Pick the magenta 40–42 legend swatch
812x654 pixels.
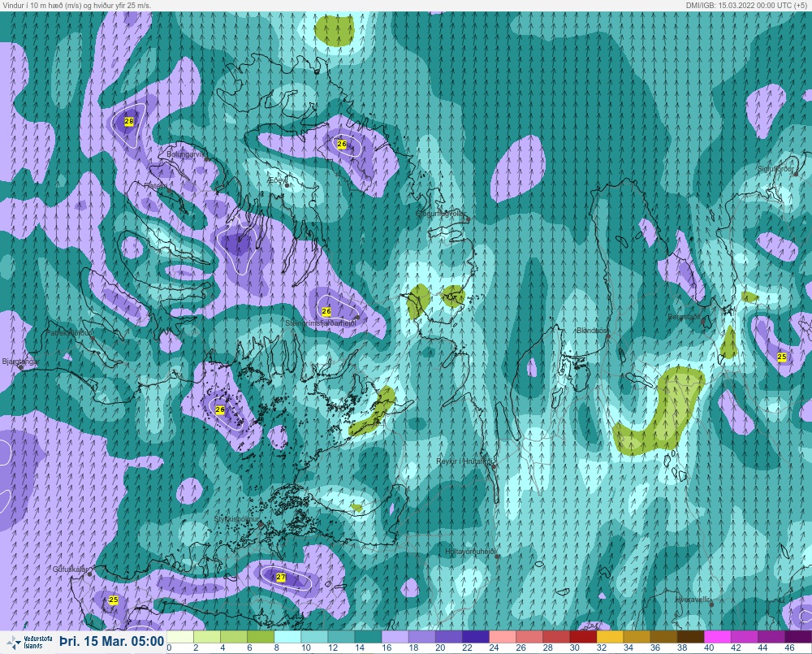pyautogui.click(x=719, y=637)
